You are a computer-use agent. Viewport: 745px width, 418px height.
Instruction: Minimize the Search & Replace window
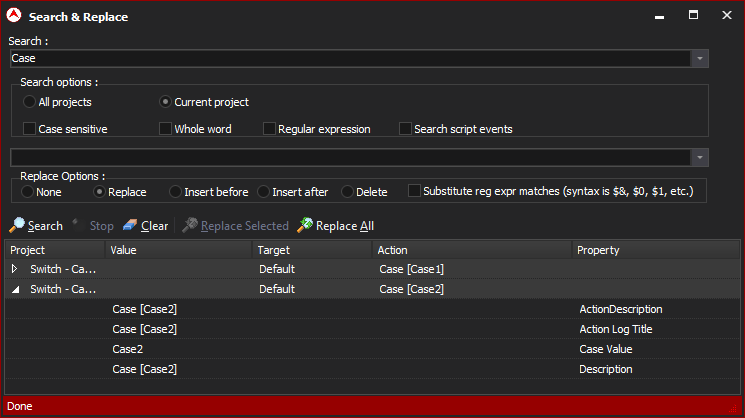click(x=659, y=16)
